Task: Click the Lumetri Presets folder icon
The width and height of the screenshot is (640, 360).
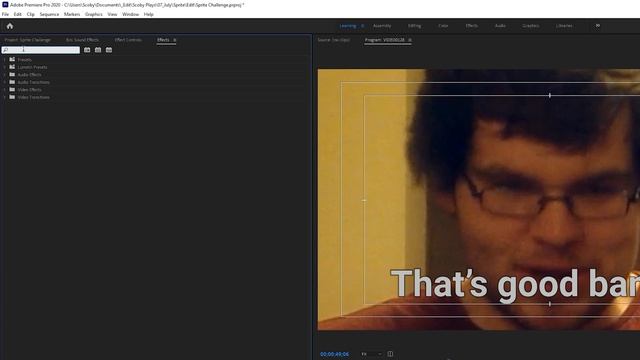Action: (x=12, y=67)
